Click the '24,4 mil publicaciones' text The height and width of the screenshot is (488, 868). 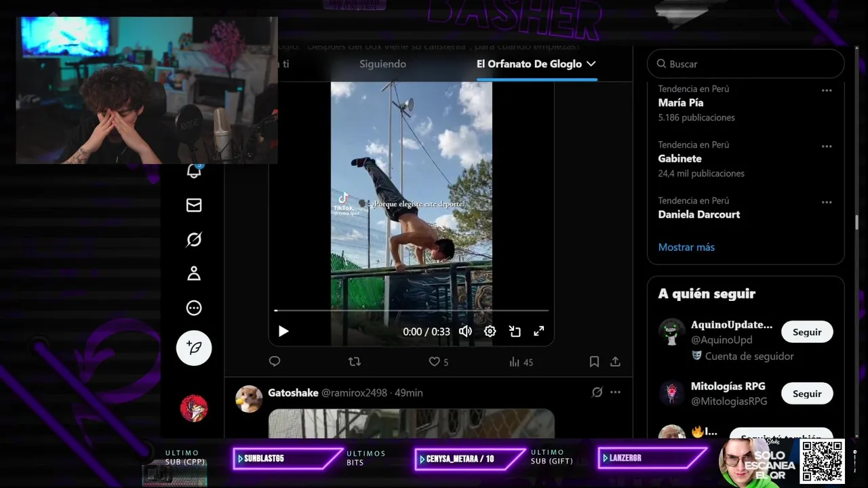point(701,174)
